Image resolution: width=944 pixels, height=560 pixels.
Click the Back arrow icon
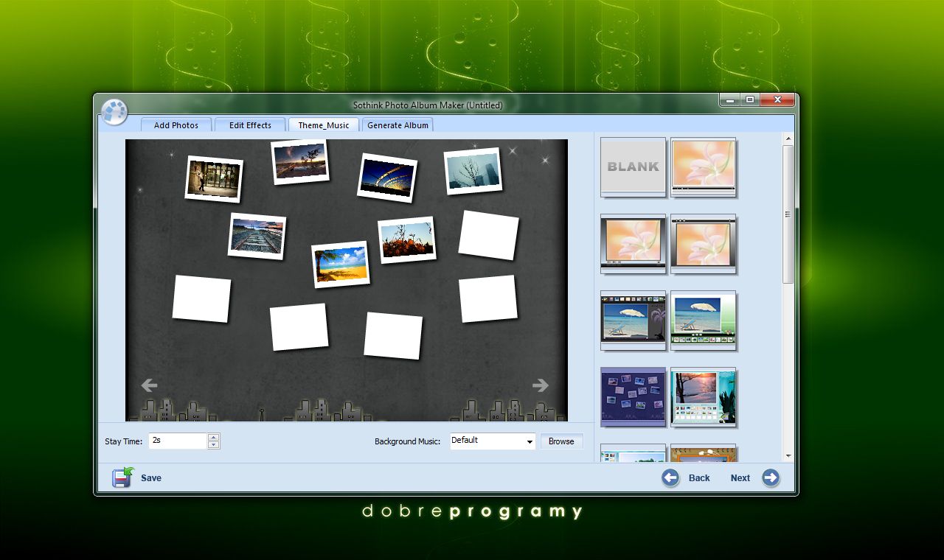670,477
